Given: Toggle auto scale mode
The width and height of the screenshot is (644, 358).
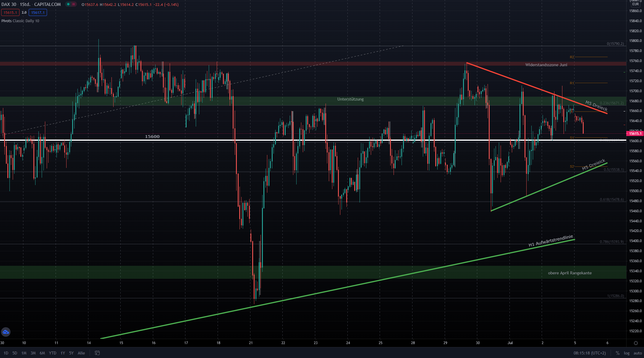Looking at the screenshot, I should pos(637,353).
